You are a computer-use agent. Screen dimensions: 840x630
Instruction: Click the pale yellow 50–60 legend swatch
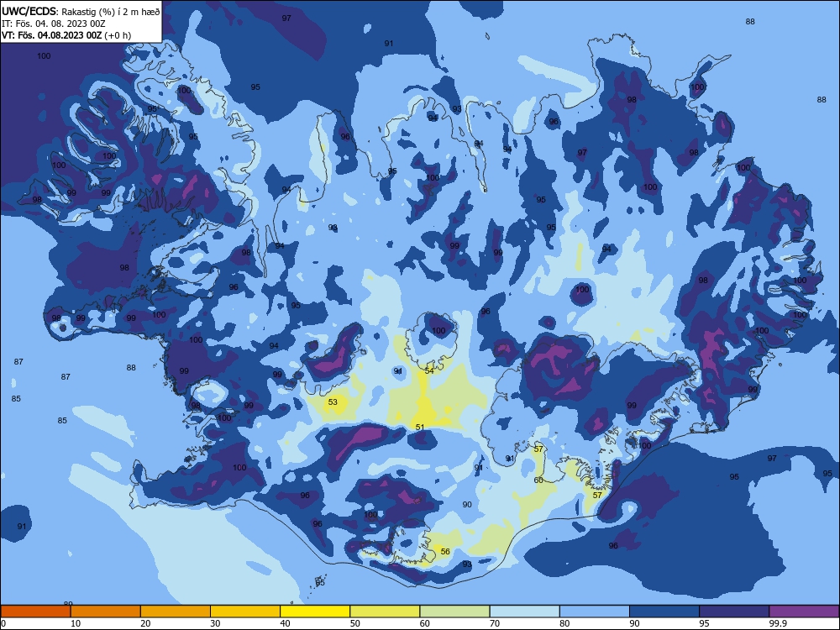tap(385, 612)
